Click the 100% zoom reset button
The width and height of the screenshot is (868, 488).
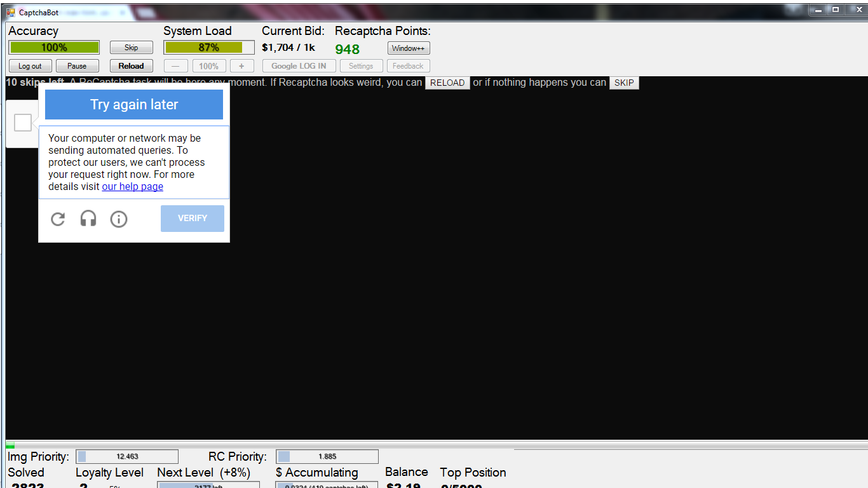[209, 66]
